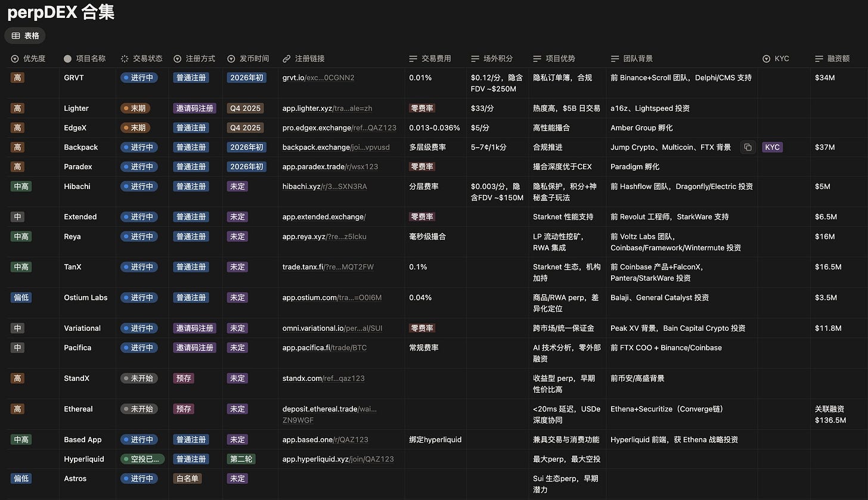Click the 最大perp，最大空投 advantage cell

click(568, 459)
